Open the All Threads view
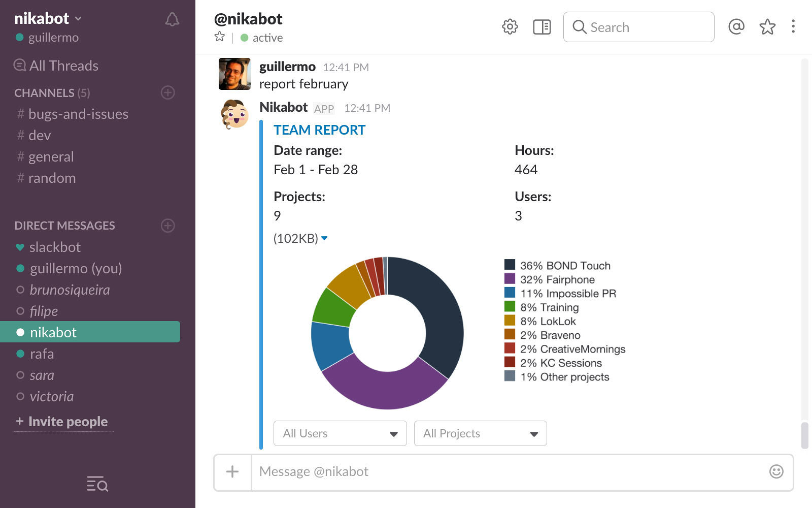This screenshot has width=812, height=508. [x=56, y=66]
